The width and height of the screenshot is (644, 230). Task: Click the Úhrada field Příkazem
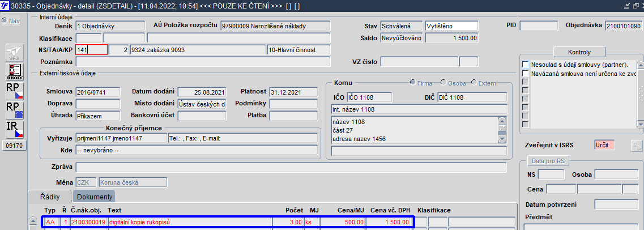coord(98,116)
